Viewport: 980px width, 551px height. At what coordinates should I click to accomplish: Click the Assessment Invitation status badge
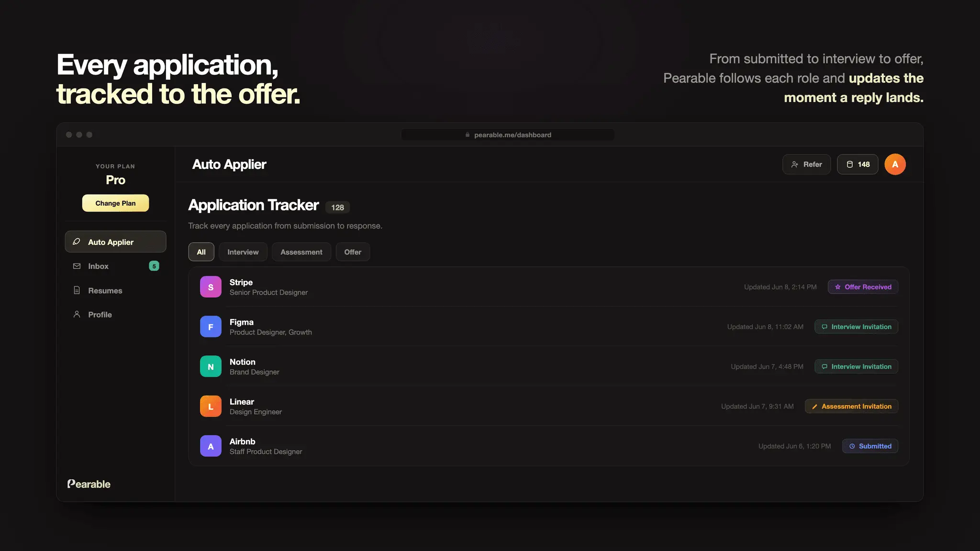851,406
